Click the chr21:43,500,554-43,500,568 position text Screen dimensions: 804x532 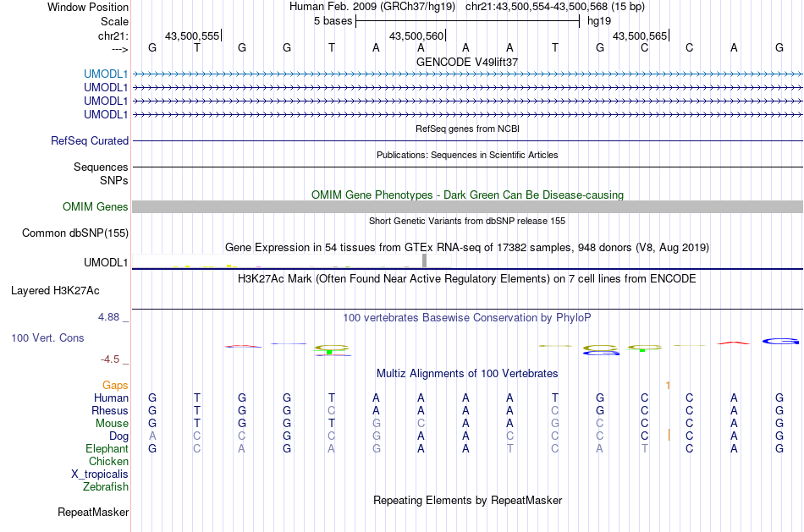click(x=537, y=7)
